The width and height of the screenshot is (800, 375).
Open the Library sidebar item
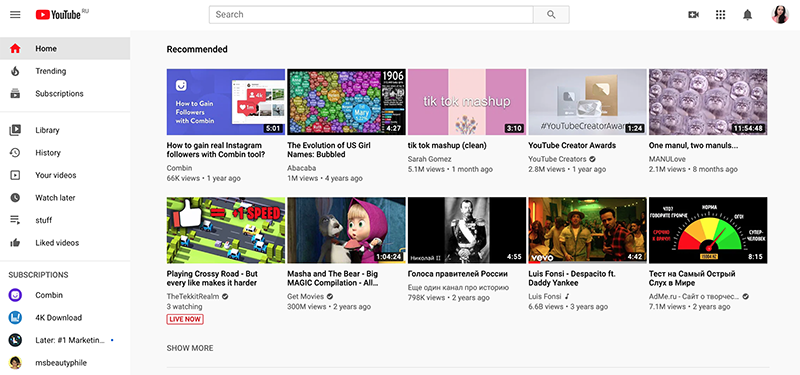[65, 131]
